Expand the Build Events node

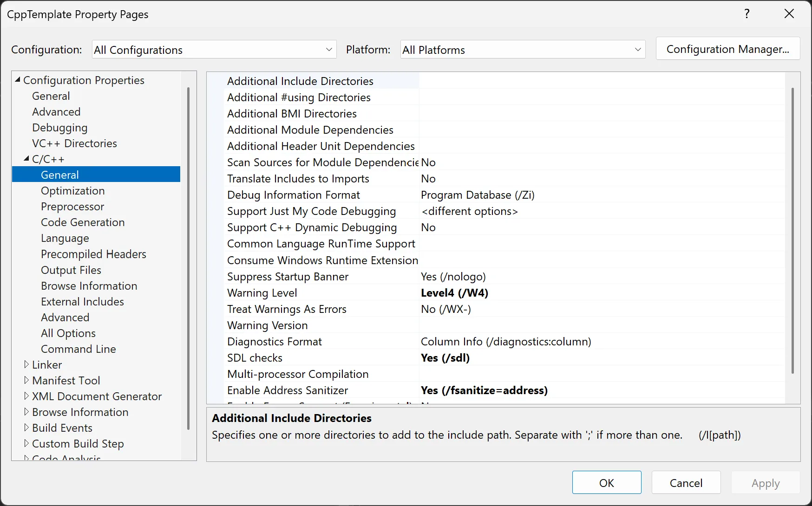26,428
